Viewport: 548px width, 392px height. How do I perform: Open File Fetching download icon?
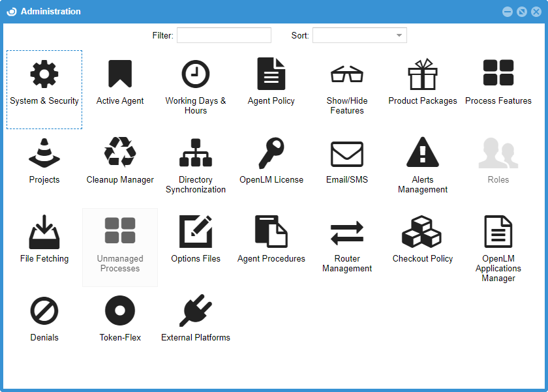44,232
